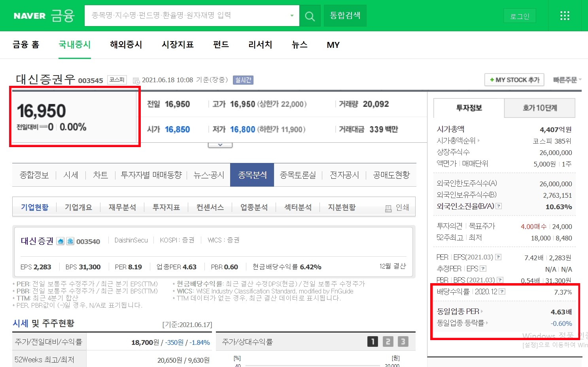588x367 pixels.
Task: Open the NAVER apps grid icon
Action: pos(565,16)
